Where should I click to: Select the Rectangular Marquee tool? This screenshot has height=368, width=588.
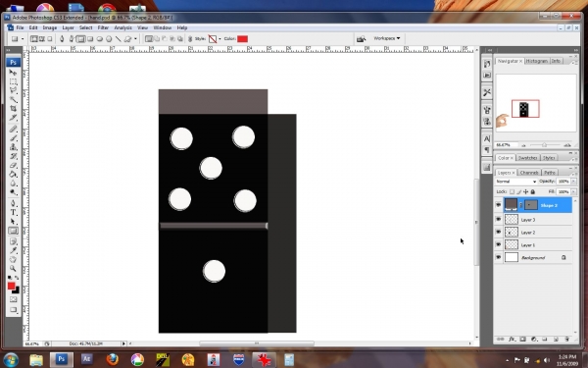13,81
